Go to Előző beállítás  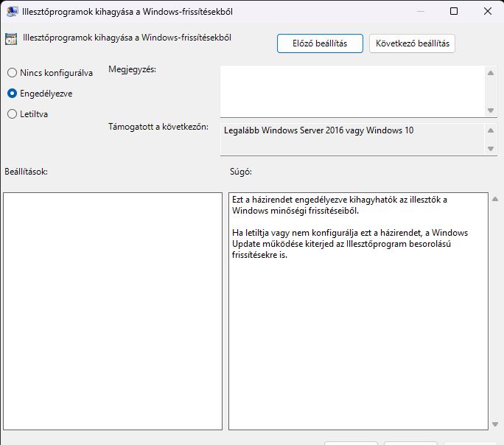pos(320,43)
